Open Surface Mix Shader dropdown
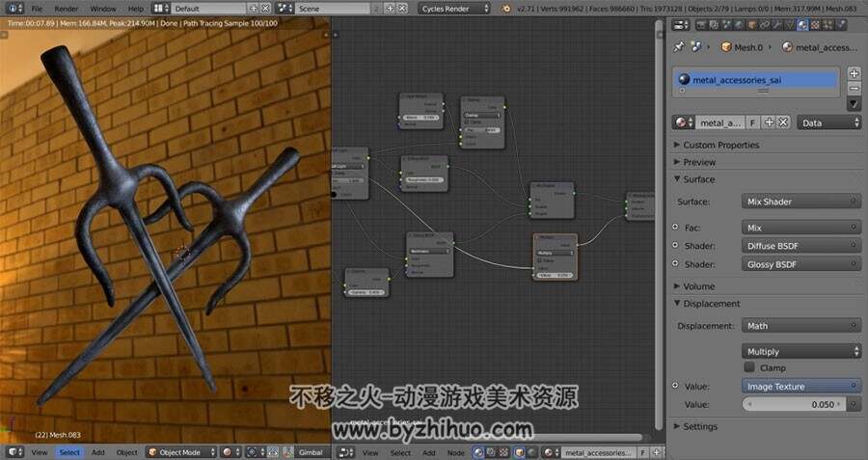Screen dimensions: 868x460 pyautogui.click(x=800, y=202)
